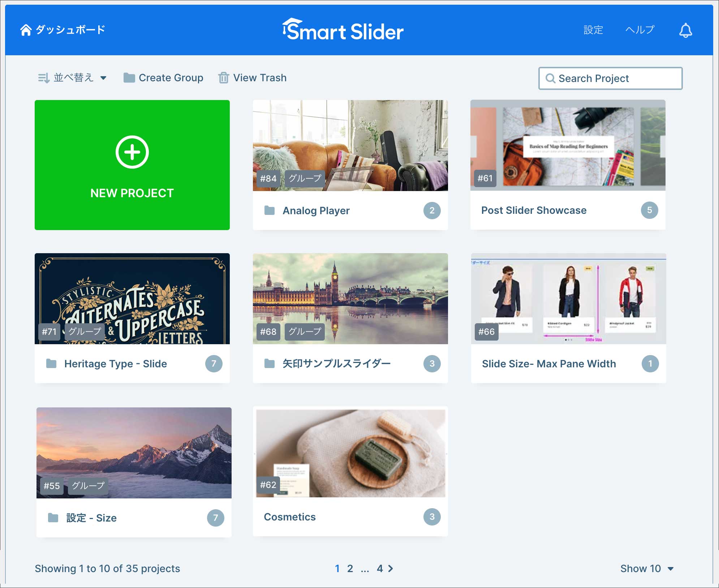Click magnifier icon in search box
Image resolution: width=719 pixels, height=588 pixels.
[x=550, y=78]
